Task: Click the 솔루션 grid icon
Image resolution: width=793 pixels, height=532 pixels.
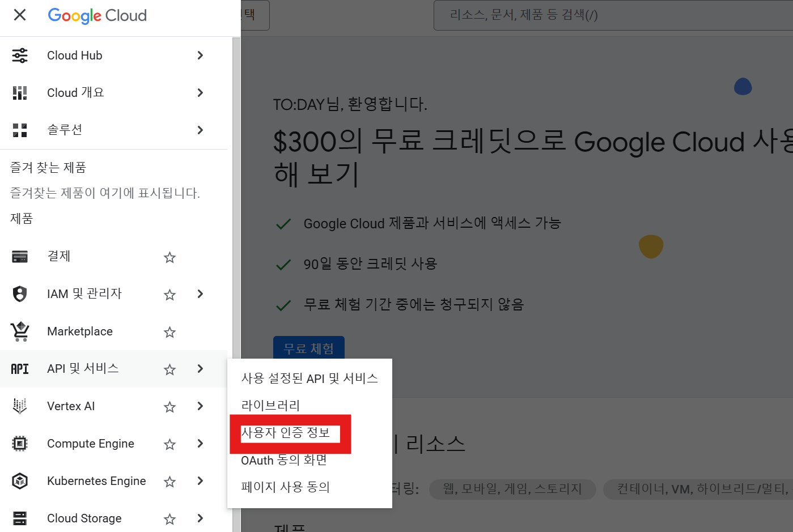Action: click(20, 130)
